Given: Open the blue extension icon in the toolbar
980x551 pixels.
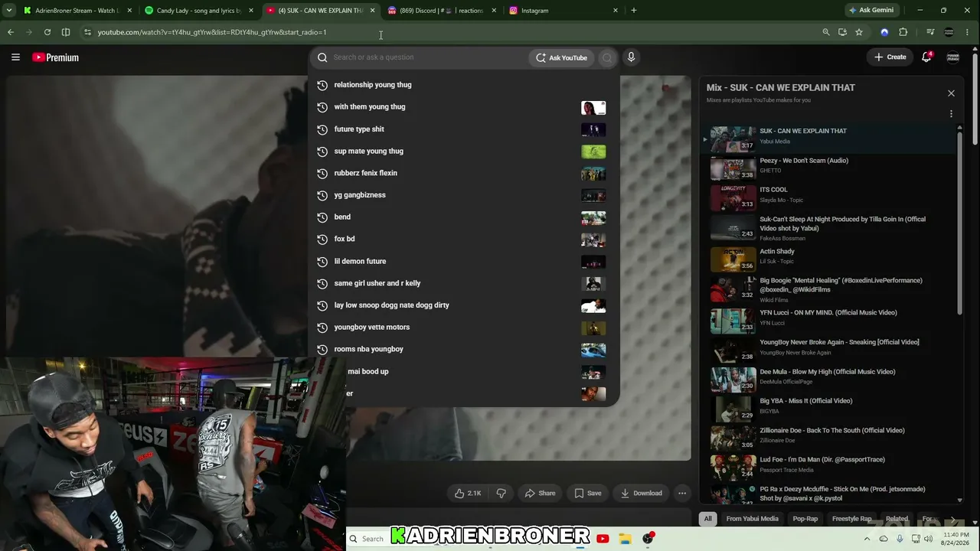Looking at the screenshot, I should (x=884, y=32).
